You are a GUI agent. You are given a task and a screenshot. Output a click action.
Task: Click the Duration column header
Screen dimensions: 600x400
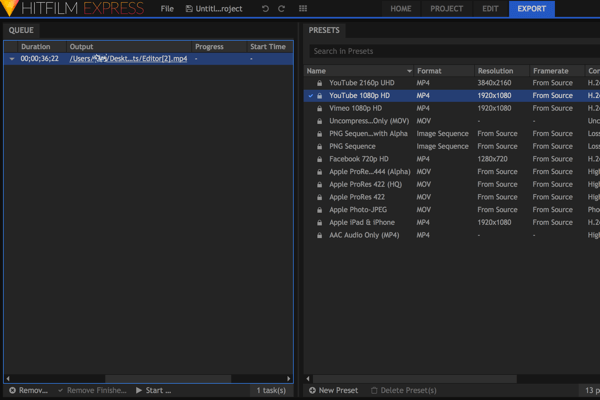(x=41, y=47)
